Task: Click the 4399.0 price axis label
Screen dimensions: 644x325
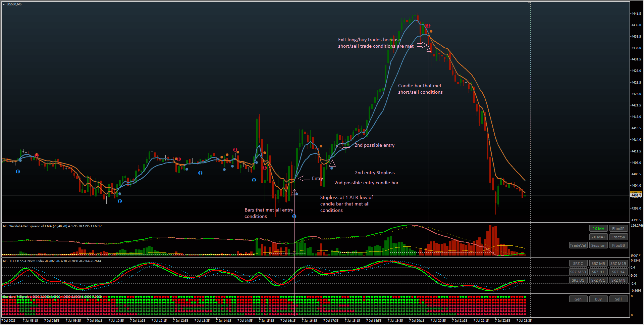Action: 636,208
